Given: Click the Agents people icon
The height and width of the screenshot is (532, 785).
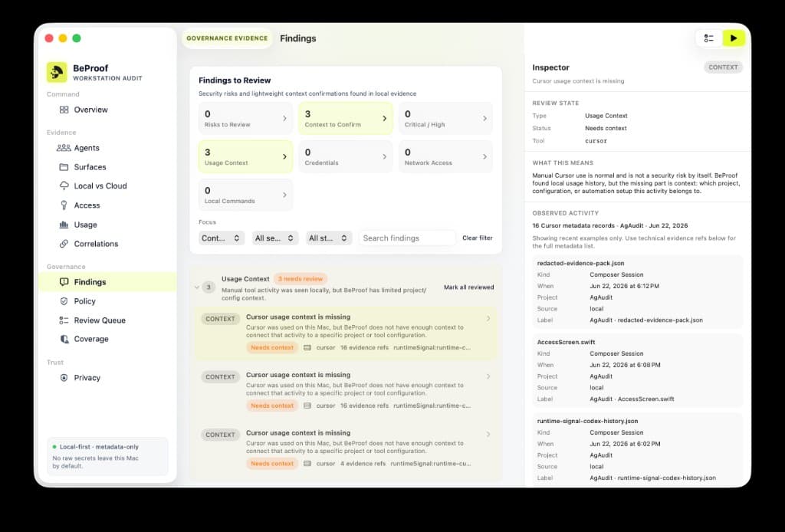Looking at the screenshot, I should (64, 148).
